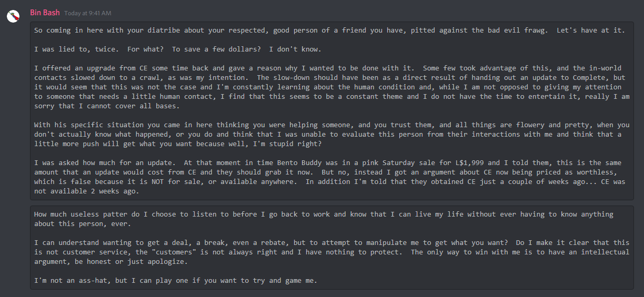Click the phrase "bad evil frawg"
Screen dimensions: 644x297
(x=517, y=30)
